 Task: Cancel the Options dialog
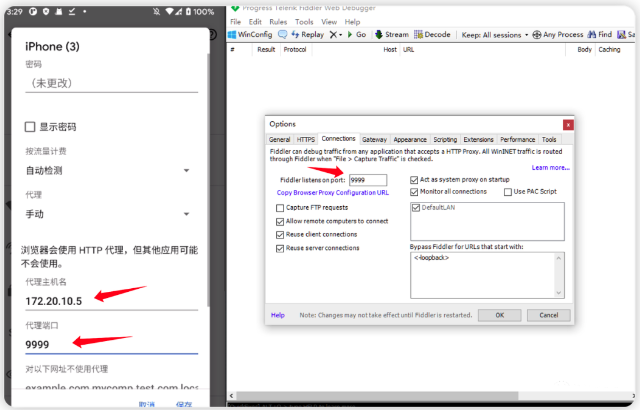point(549,315)
